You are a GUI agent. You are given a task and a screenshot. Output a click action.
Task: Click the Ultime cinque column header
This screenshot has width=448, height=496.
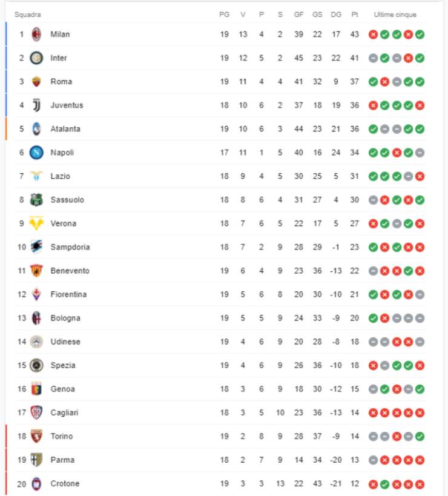tap(395, 15)
